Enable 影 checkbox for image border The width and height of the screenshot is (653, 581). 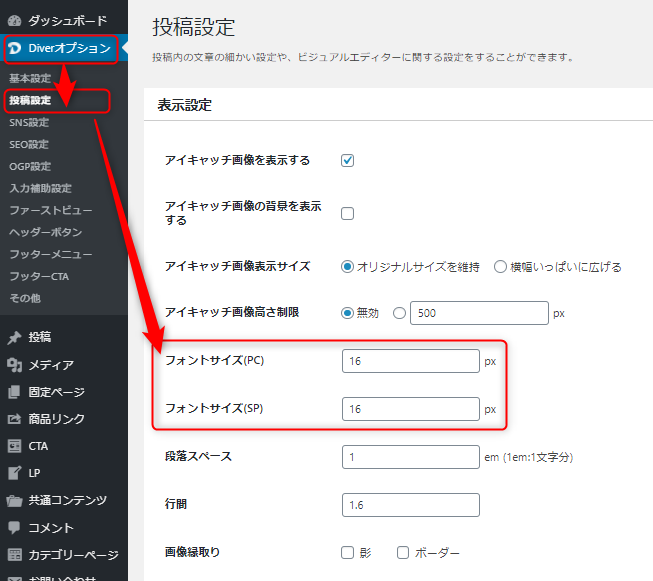(347, 553)
